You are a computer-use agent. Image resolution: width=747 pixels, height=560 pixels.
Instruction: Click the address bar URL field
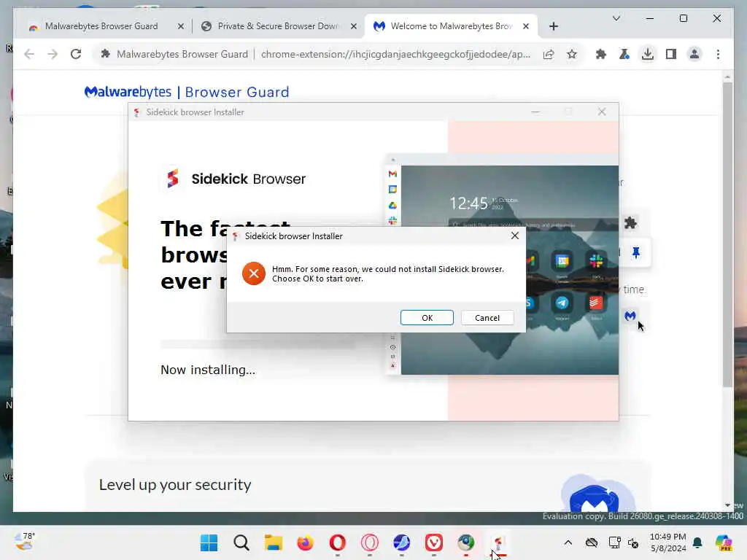[x=395, y=54]
